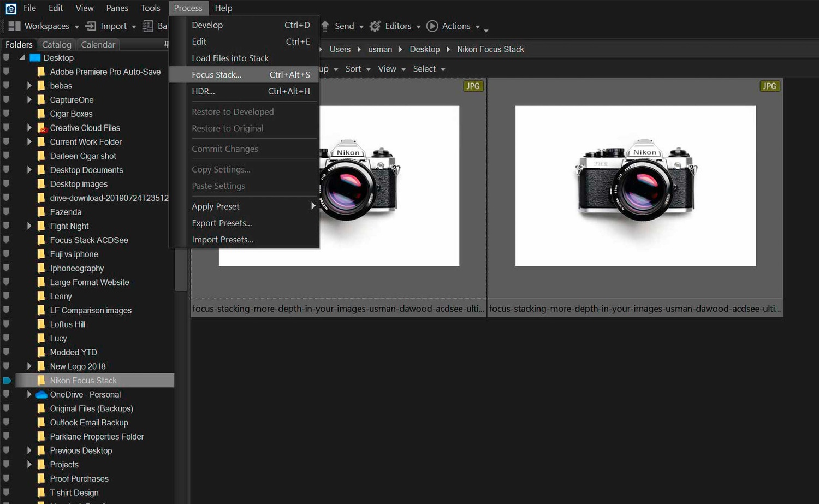Choose Export Presets... menu entry
This screenshot has width=819, height=504.
pyautogui.click(x=244, y=223)
